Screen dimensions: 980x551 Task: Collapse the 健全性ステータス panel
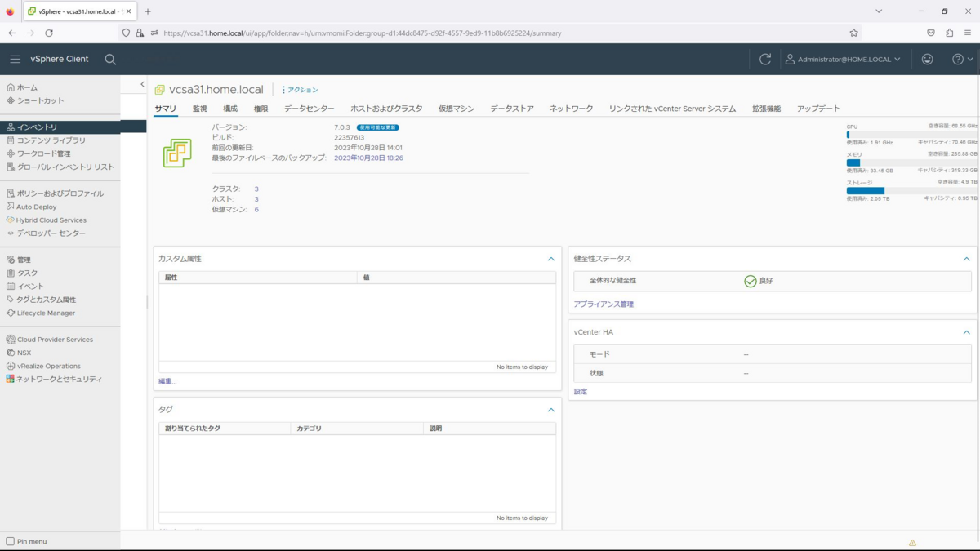pos(966,259)
